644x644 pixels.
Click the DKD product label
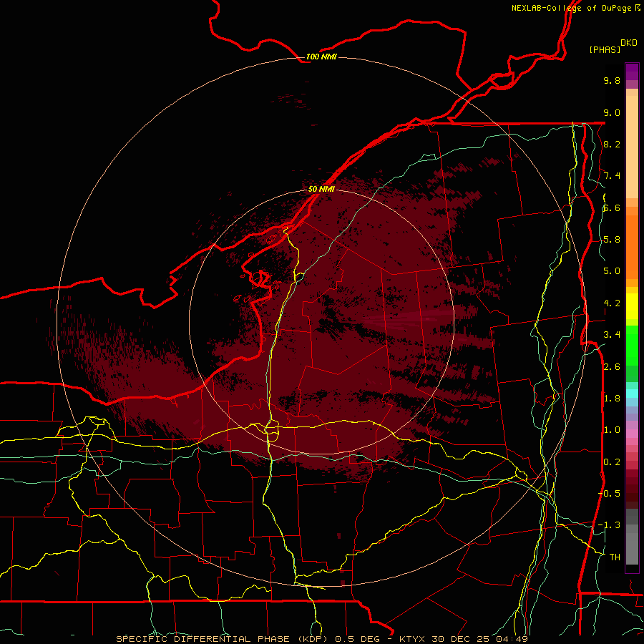tap(629, 43)
